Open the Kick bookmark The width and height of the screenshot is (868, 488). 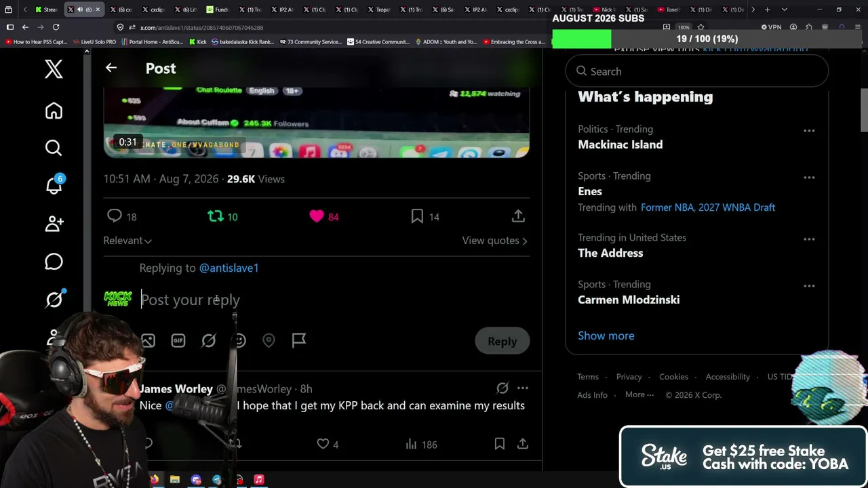pos(197,42)
